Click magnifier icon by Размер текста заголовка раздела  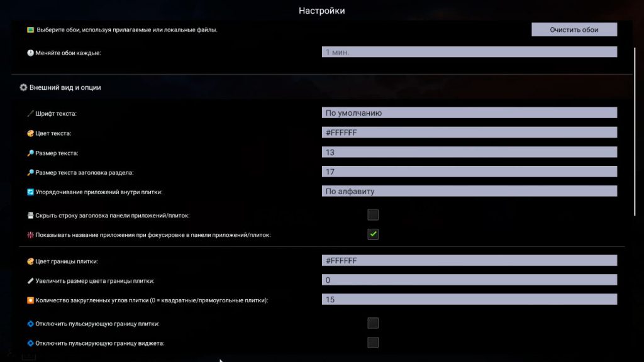coord(30,172)
